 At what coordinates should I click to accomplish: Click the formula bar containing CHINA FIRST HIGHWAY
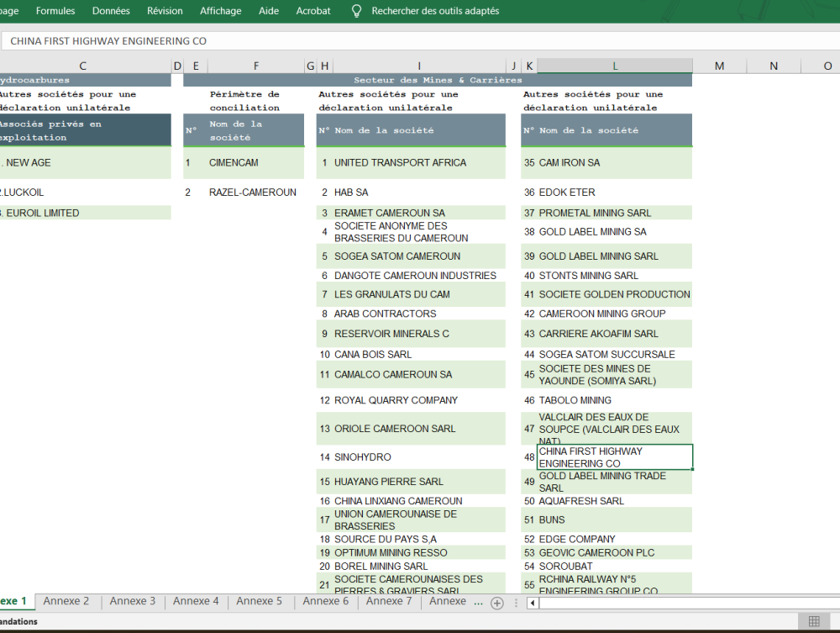coord(420,40)
